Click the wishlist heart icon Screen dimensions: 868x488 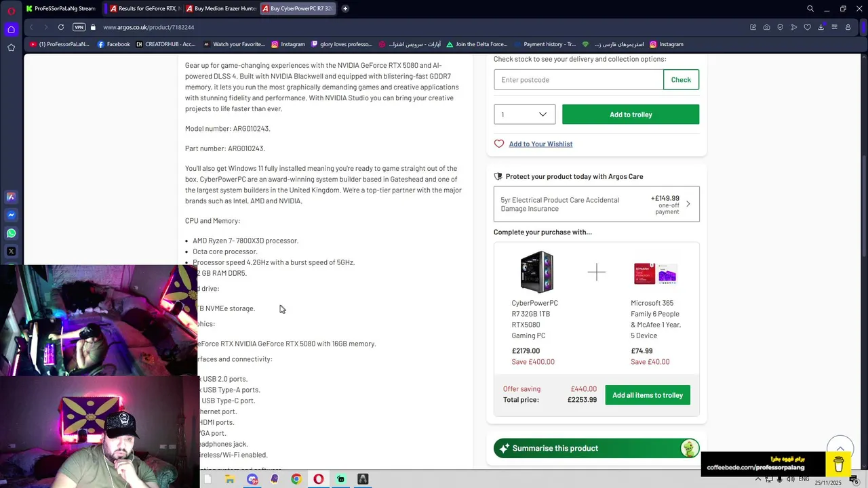point(499,144)
